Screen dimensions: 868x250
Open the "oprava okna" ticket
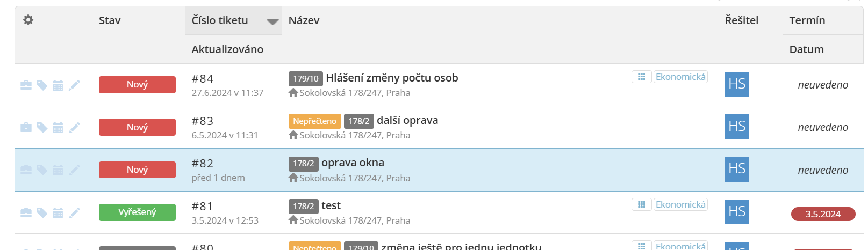pos(353,163)
